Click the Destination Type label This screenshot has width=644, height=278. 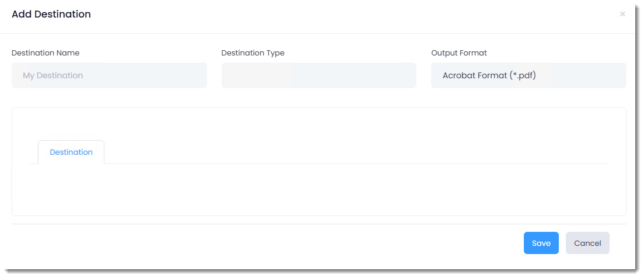253,53
